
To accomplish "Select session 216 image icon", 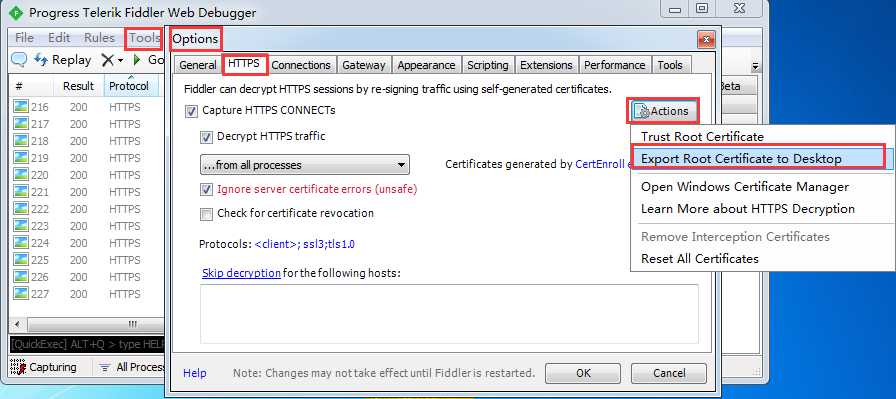I will [21, 107].
